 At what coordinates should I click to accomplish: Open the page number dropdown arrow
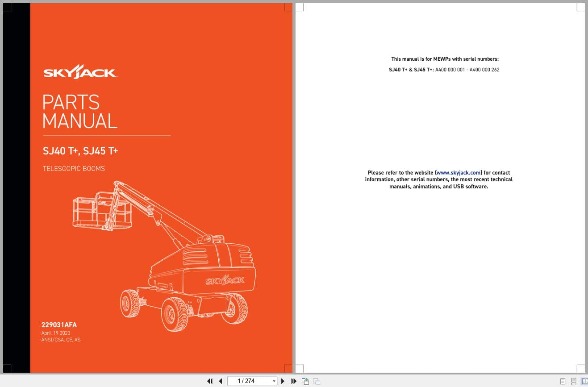[273, 381]
